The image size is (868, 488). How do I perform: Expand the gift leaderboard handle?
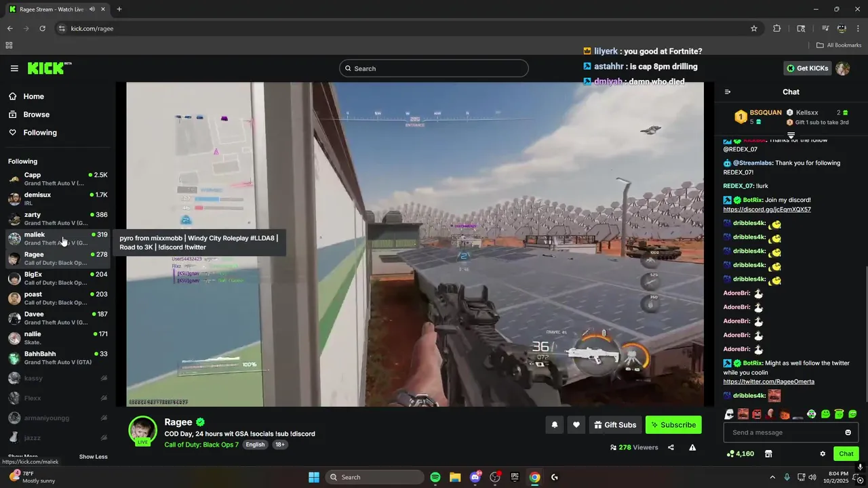pos(791,136)
